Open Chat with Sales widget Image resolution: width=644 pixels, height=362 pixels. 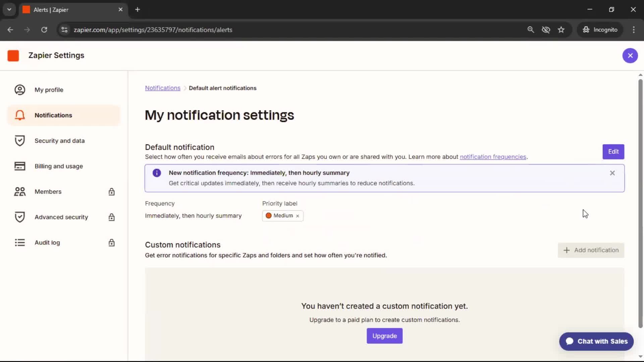tap(596, 342)
